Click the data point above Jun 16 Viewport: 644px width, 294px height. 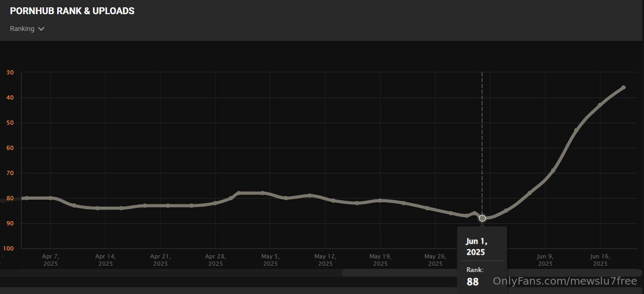600,105
